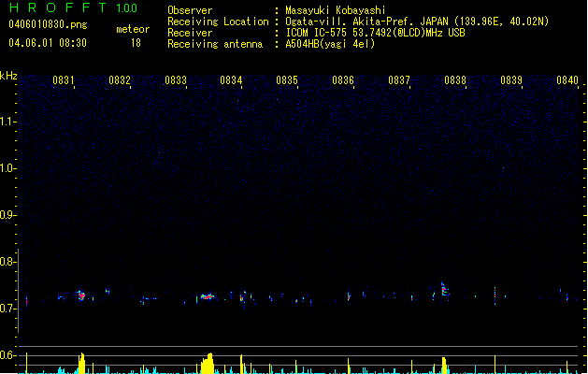Click the 0.7 kHz axis label

click(x=7, y=309)
